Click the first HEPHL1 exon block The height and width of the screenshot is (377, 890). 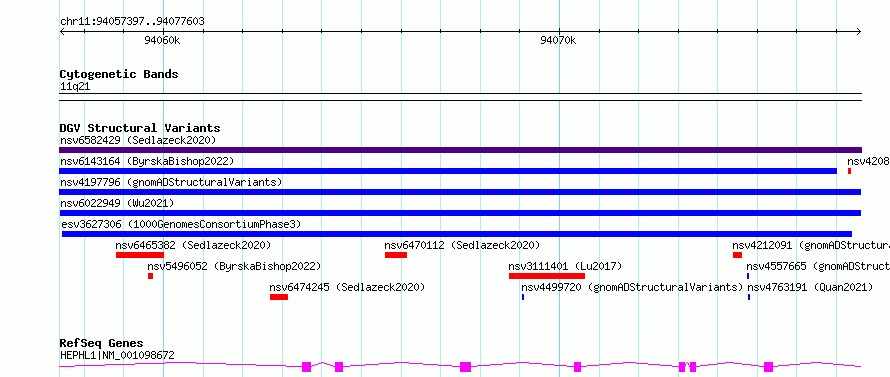(x=307, y=367)
